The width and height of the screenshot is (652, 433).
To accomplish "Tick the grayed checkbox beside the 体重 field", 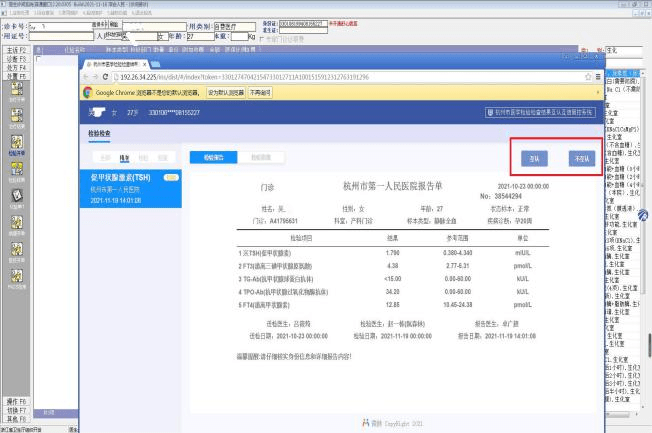I will (262, 39).
